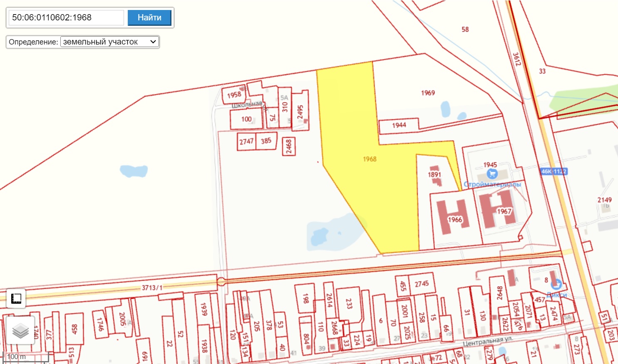Screen dimensions: 618x364
Task: Click the Найти search button
Action: 149,17
